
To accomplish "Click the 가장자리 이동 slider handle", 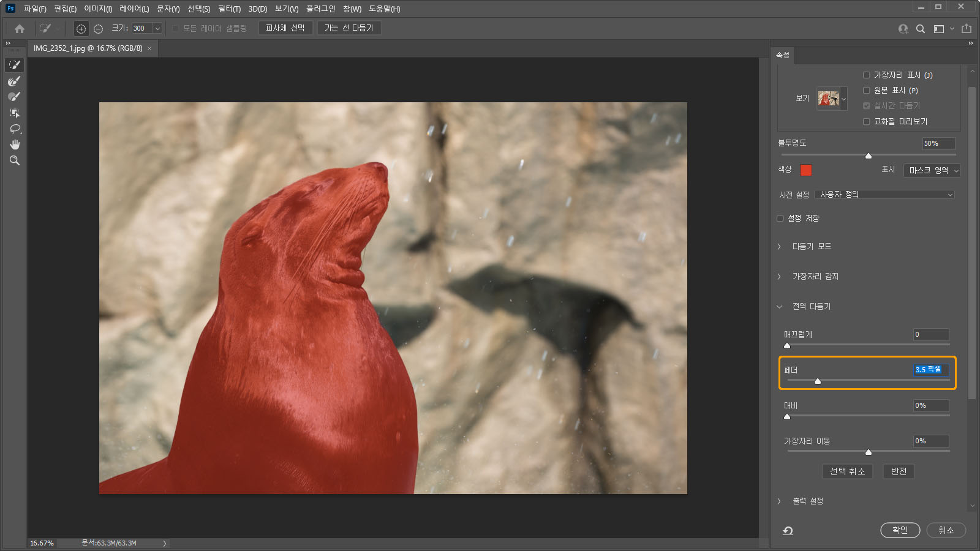I will click(x=869, y=452).
